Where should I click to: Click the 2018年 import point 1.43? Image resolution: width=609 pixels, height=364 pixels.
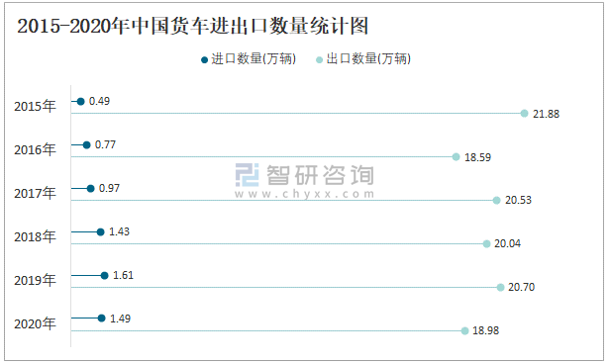click(101, 232)
